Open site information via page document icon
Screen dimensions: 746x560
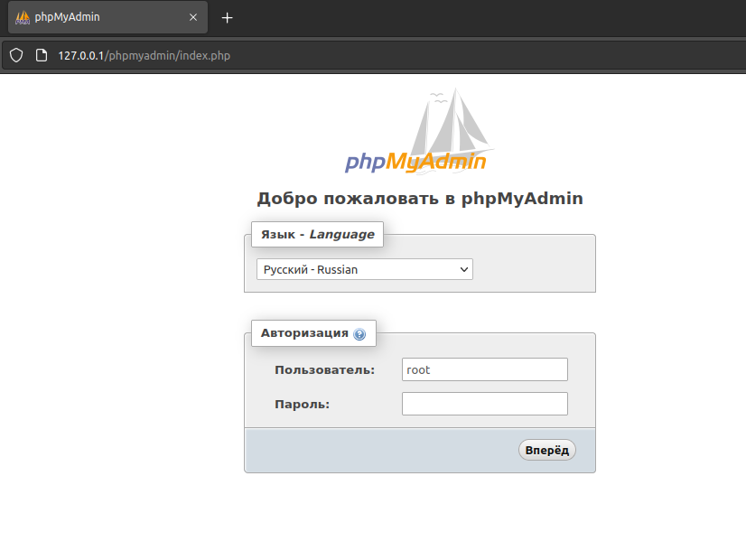point(42,56)
